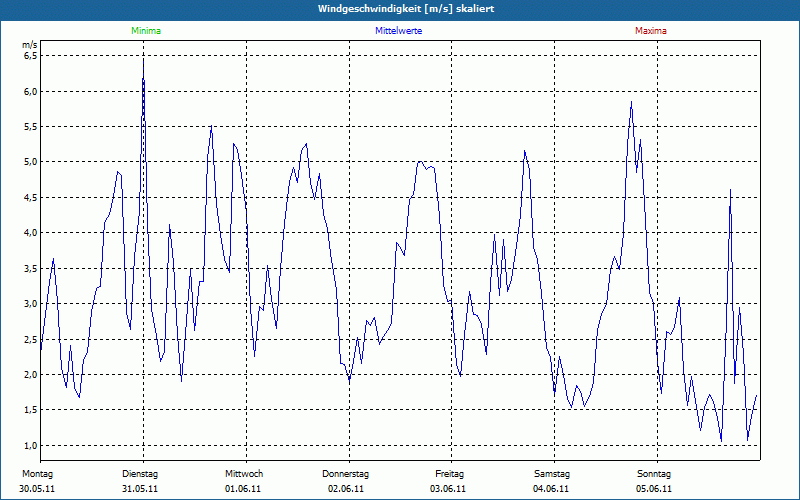Click the date 30.05.11

pos(37,489)
